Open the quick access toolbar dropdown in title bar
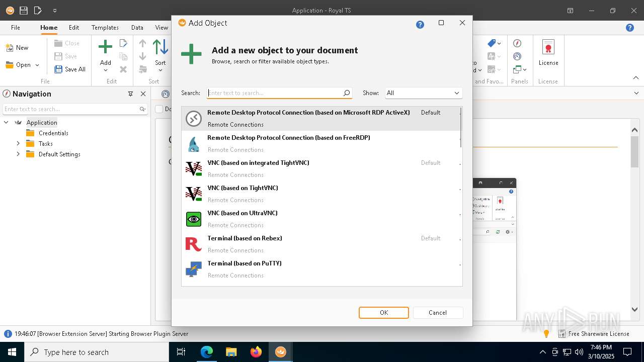 click(55, 11)
